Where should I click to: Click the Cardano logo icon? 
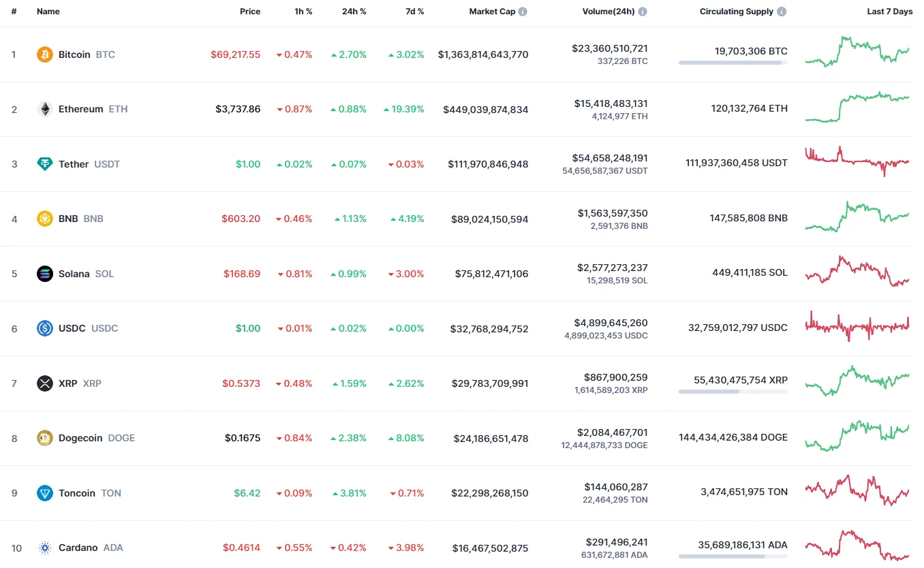pos(44,548)
